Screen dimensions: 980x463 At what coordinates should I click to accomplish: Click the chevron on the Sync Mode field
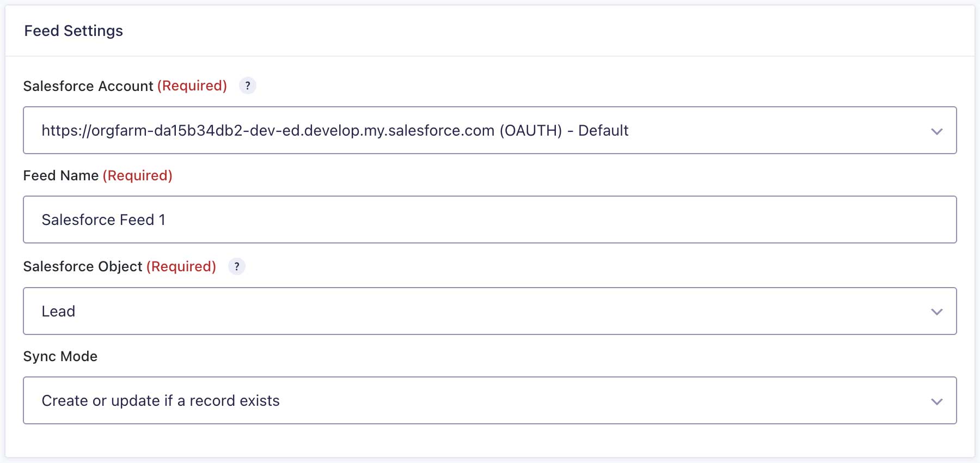[x=936, y=400]
